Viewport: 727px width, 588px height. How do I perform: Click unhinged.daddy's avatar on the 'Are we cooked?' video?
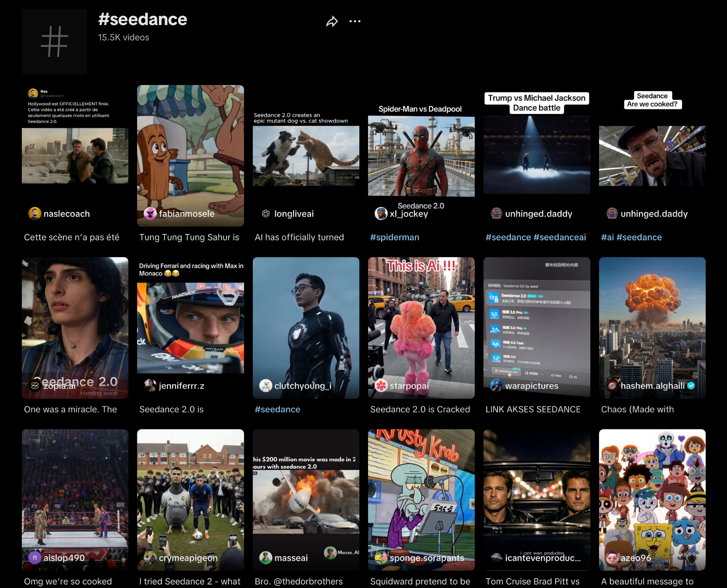612,214
